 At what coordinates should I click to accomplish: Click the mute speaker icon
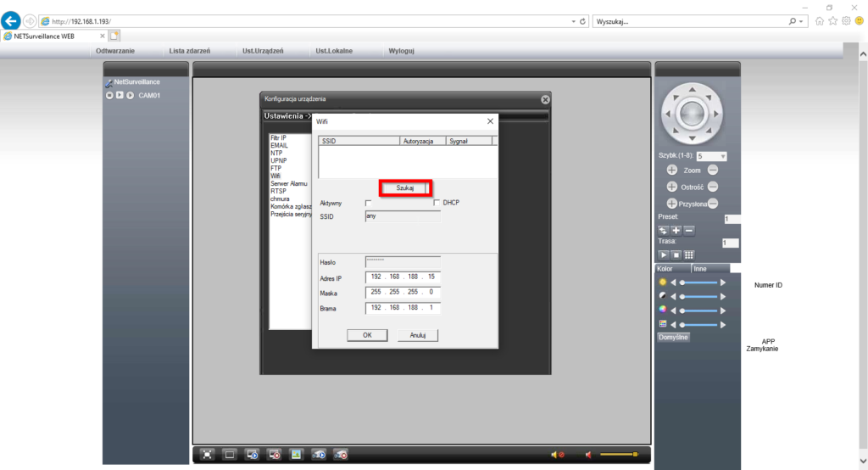(557, 455)
